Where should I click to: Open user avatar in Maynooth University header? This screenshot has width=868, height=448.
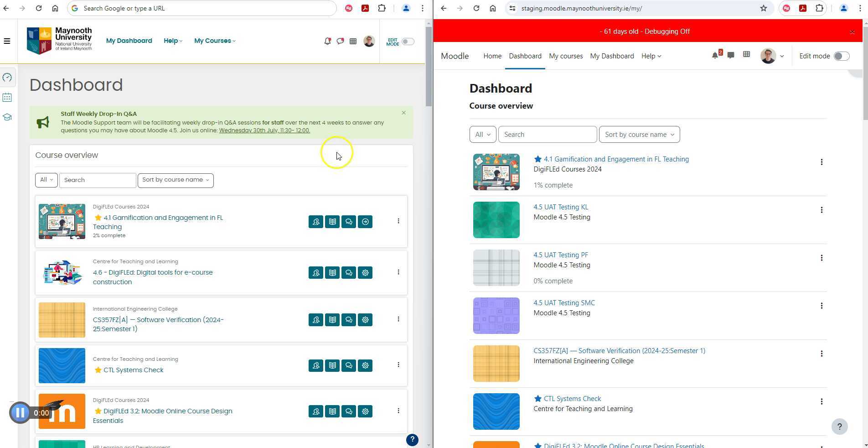click(369, 41)
